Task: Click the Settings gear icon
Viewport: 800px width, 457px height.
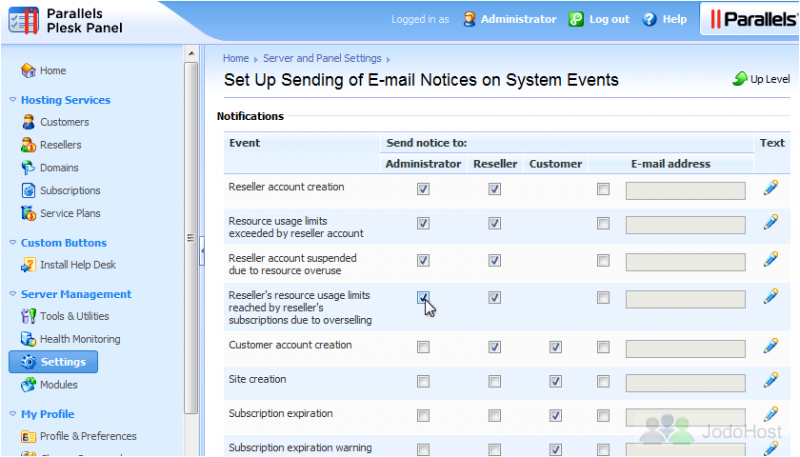Action: [x=29, y=362]
